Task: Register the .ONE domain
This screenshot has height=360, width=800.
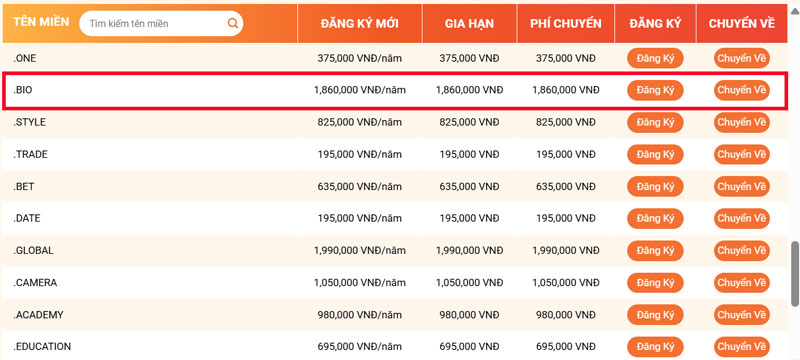Action: tap(655, 58)
